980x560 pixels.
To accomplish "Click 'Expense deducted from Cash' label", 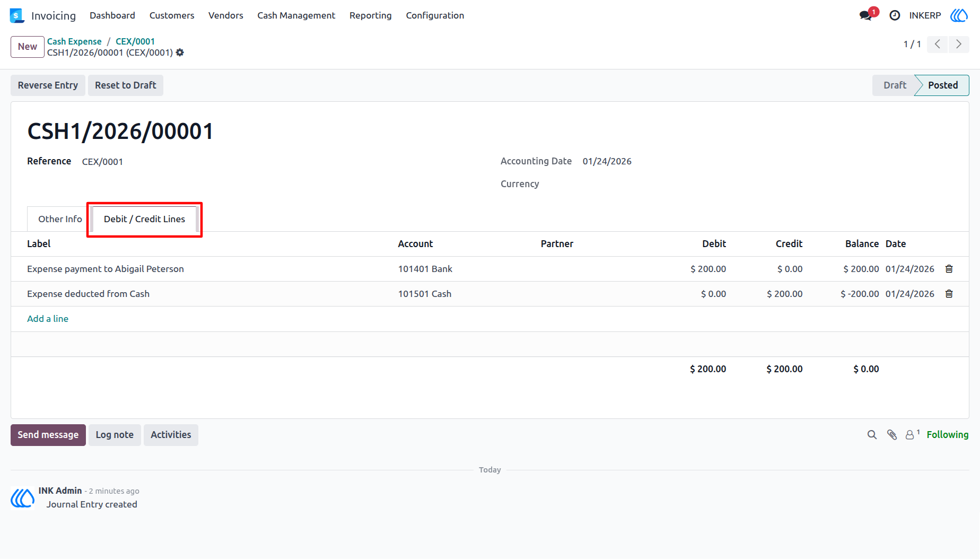I will tap(89, 294).
